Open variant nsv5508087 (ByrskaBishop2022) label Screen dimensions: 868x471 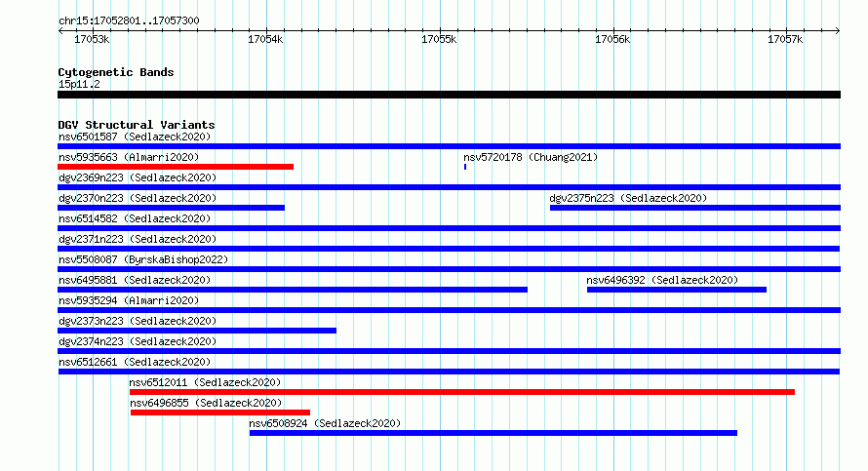pyautogui.click(x=143, y=259)
